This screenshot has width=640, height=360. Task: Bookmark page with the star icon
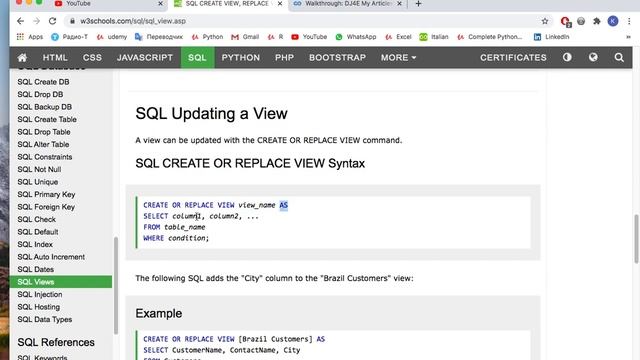point(544,21)
